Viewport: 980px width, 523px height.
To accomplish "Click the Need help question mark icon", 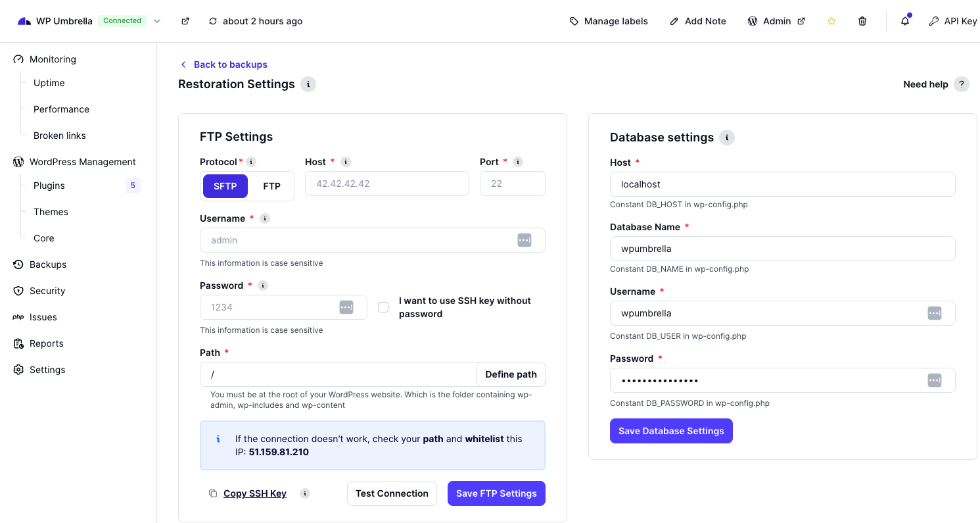I will [962, 84].
